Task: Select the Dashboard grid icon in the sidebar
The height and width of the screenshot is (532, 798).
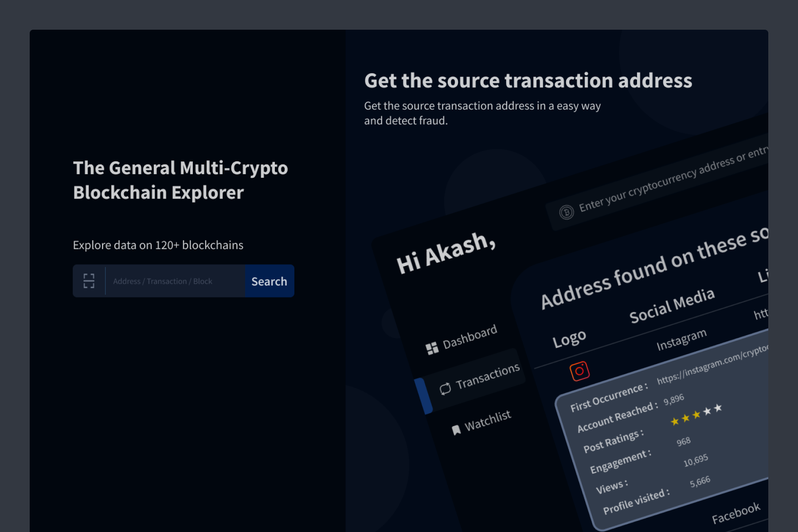Action: [x=432, y=348]
